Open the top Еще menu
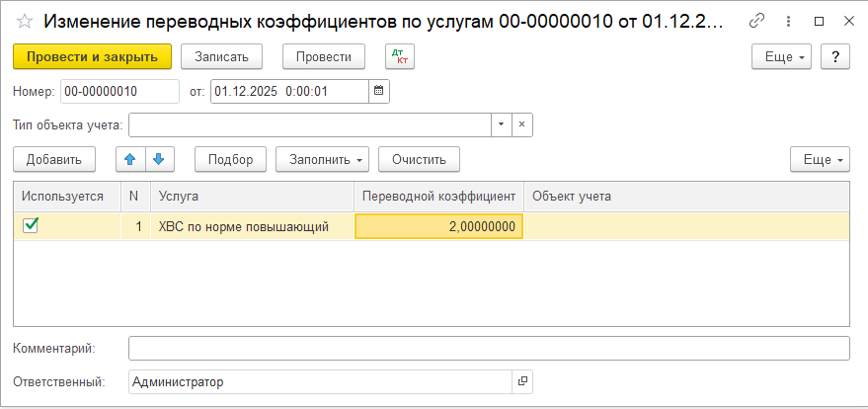 [781, 57]
